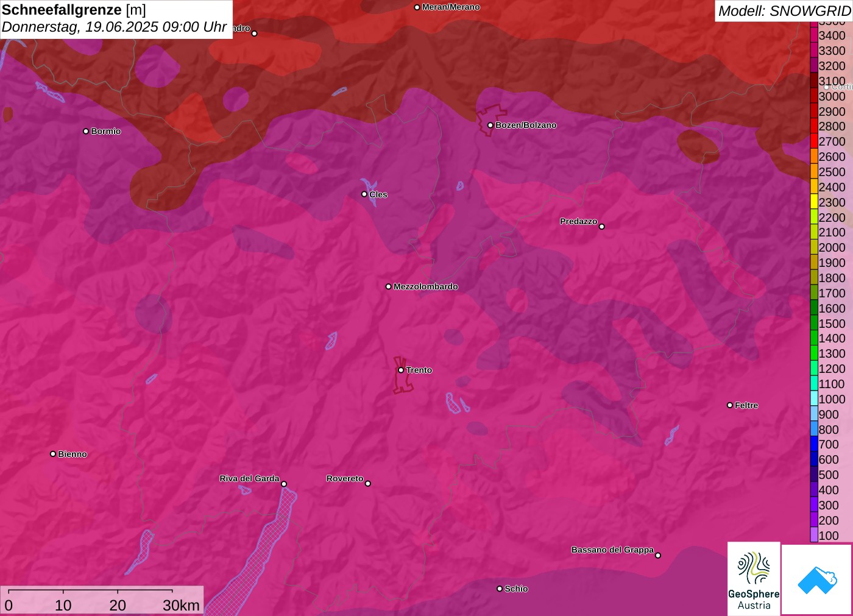Pick the 3400 m legend color swatch
853x616 pixels.
pos(814,35)
